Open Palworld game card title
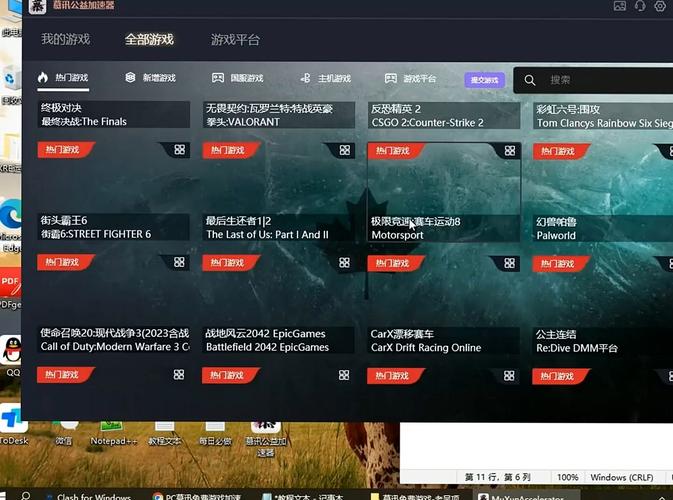673x500 pixels. pyautogui.click(x=603, y=228)
